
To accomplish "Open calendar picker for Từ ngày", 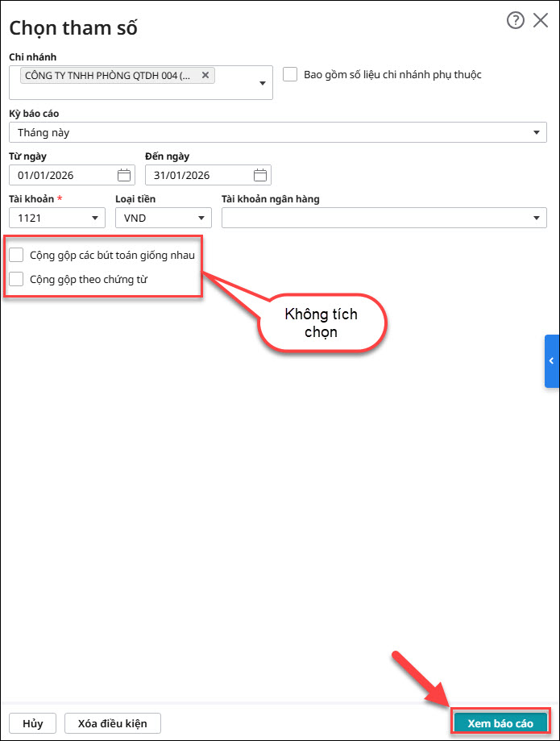I will [124, 175].
